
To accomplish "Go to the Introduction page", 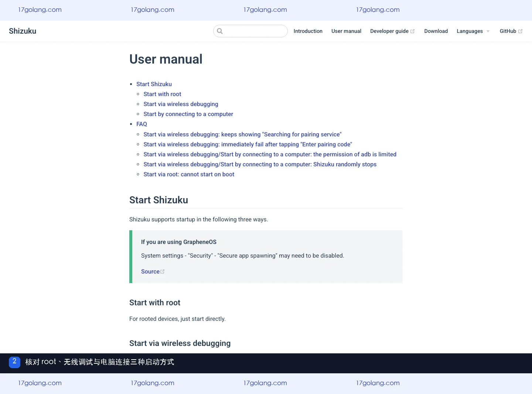I will pos(308,31).
